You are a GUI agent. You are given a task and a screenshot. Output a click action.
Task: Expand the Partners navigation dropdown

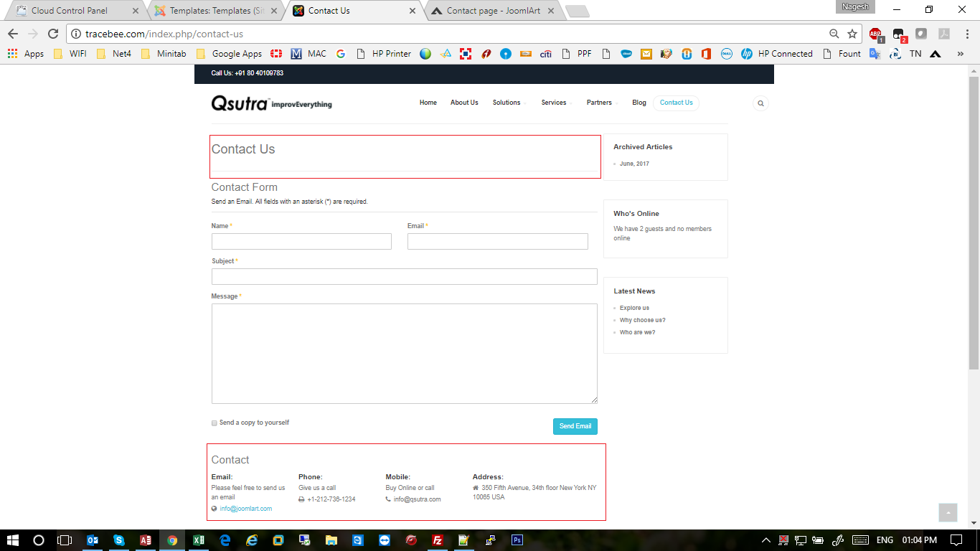tap(602, 103)
